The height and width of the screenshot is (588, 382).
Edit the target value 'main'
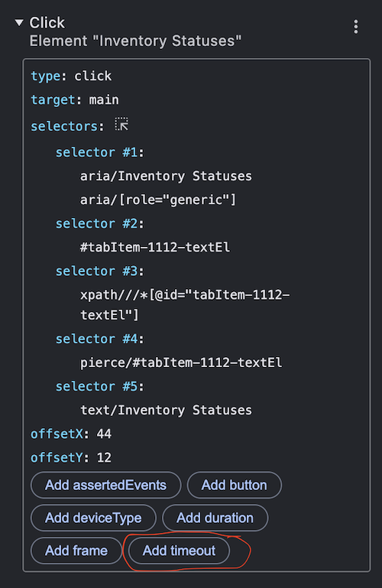[104, 99]
